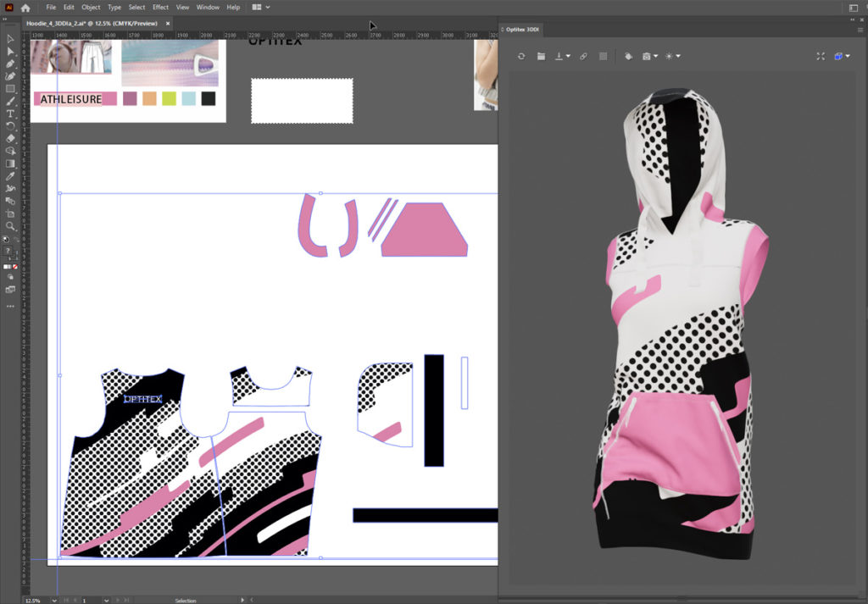Toggle the grey square render icon in Optitex
The width and height of the screenshot is (868, 604).
603,56
